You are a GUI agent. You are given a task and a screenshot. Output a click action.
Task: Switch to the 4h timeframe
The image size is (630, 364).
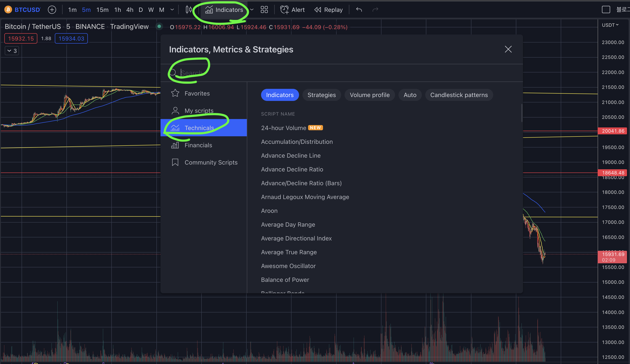(x=129, y=10)
